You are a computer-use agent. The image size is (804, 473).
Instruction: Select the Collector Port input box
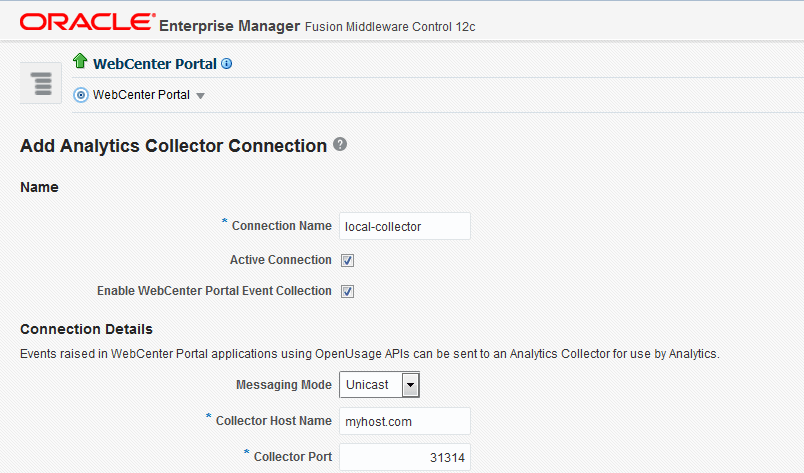point(404,457)
